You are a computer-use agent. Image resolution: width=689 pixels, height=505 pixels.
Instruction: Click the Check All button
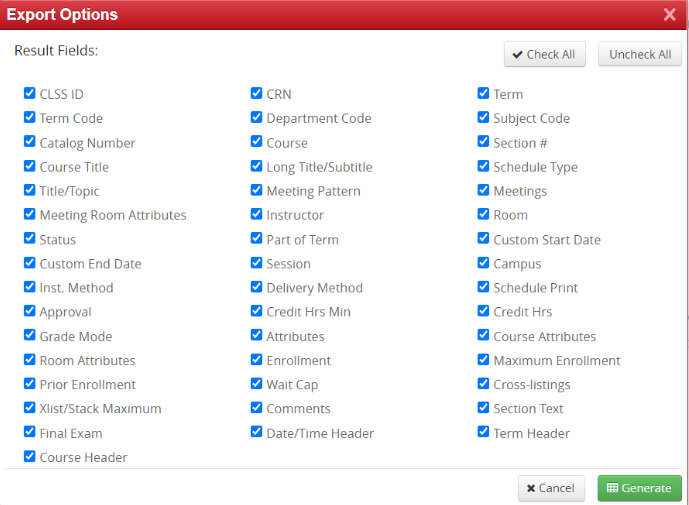tap(544, 54)
